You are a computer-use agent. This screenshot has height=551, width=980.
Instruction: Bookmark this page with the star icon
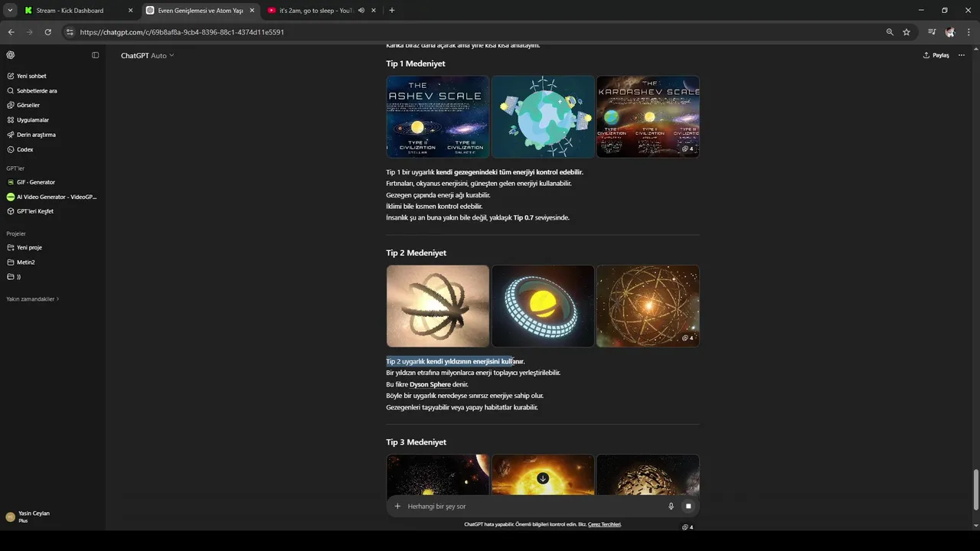point(906,32)
